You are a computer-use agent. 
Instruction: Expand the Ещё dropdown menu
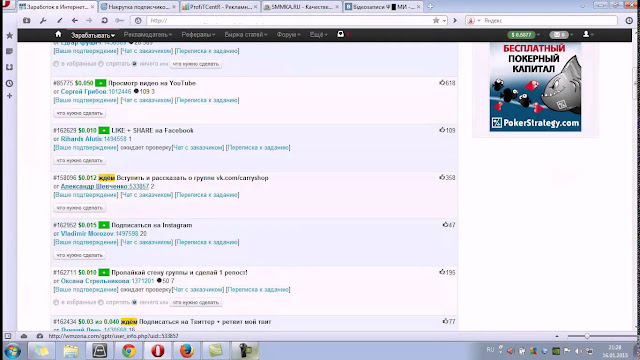tap(318, 35)
